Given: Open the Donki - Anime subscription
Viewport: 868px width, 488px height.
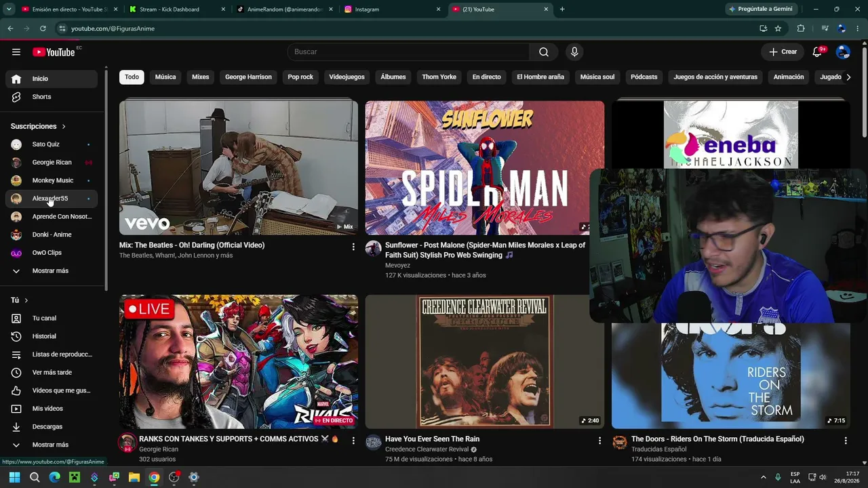Looking at the screenshot, I should point(52,235).
